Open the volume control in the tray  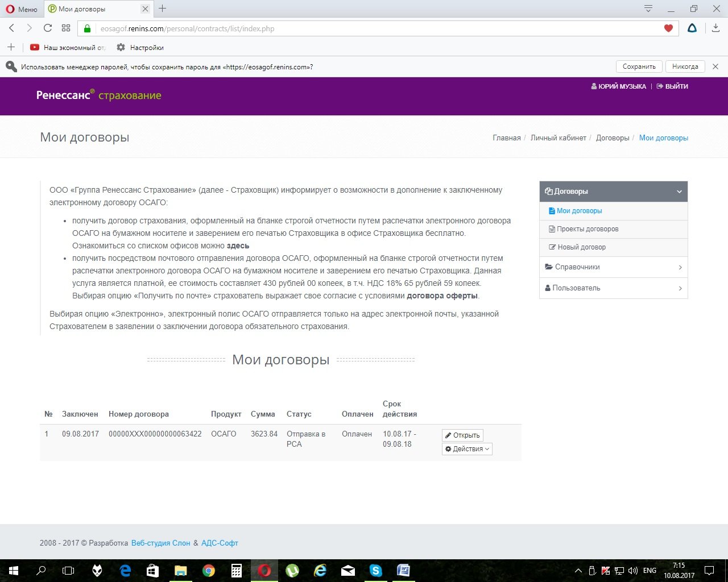[632, 571]
